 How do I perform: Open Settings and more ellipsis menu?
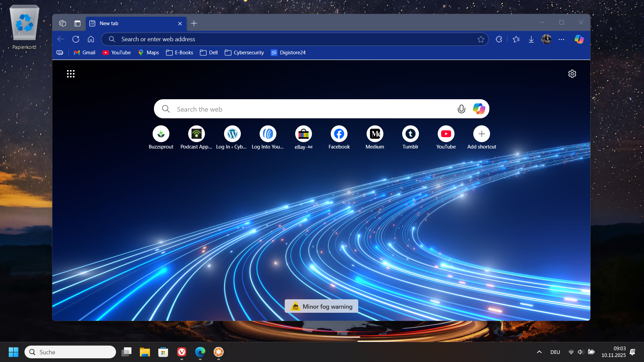pyautogui.click(x=561, y=39)
